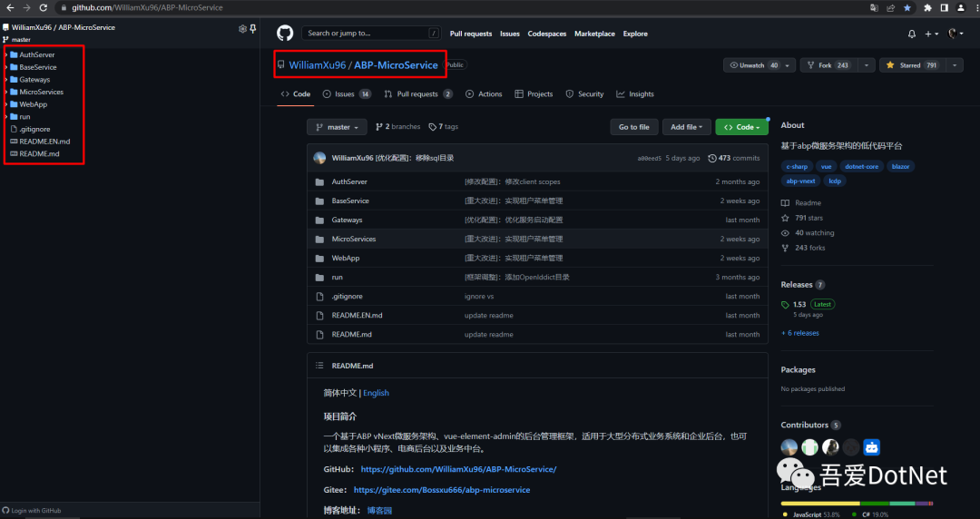Open the user avatar menu
980x519 pixels.
coord(955,34)
